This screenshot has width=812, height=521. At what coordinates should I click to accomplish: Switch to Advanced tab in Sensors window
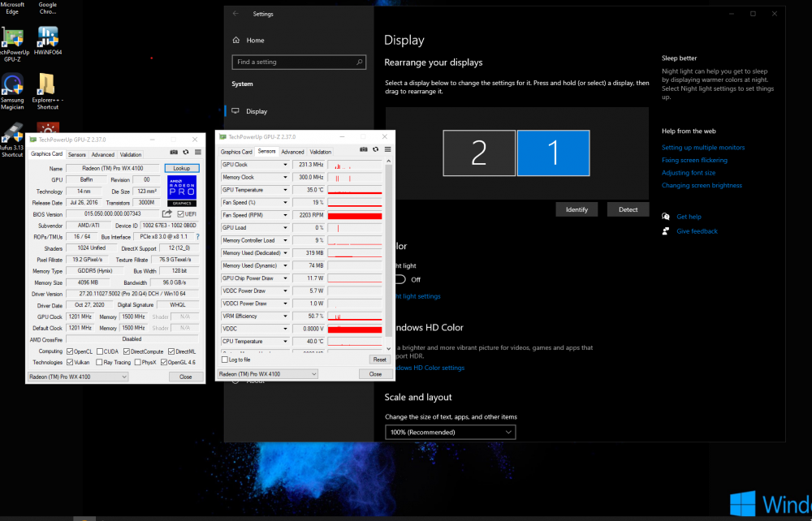[x=292, y=152]
